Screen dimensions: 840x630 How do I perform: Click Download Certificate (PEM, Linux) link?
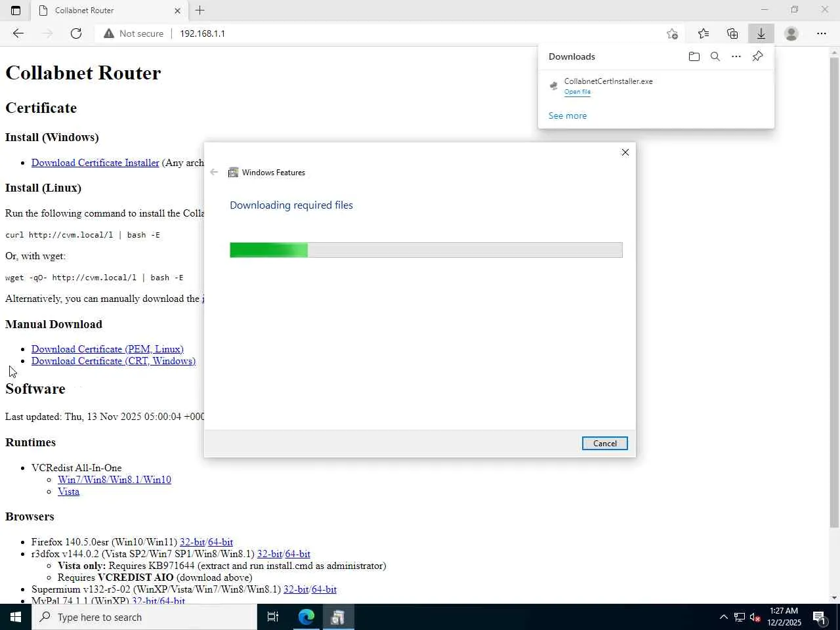[108, 349]
